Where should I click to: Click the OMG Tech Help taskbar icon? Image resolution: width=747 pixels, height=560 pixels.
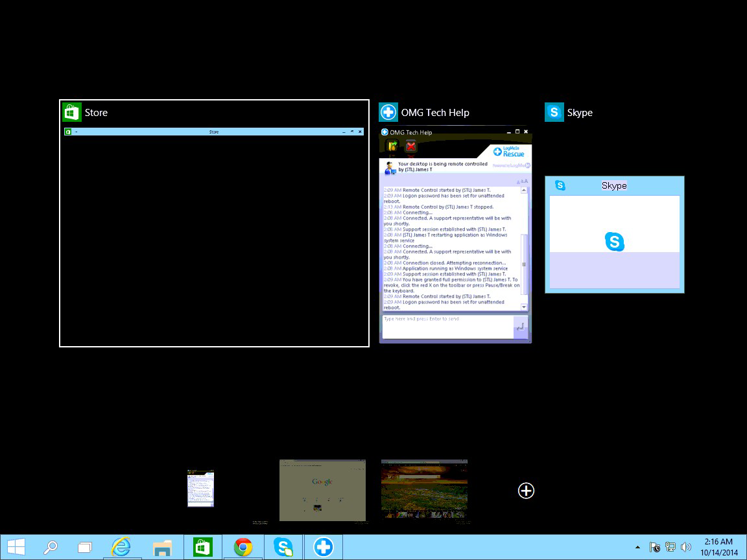click(323, 547)
